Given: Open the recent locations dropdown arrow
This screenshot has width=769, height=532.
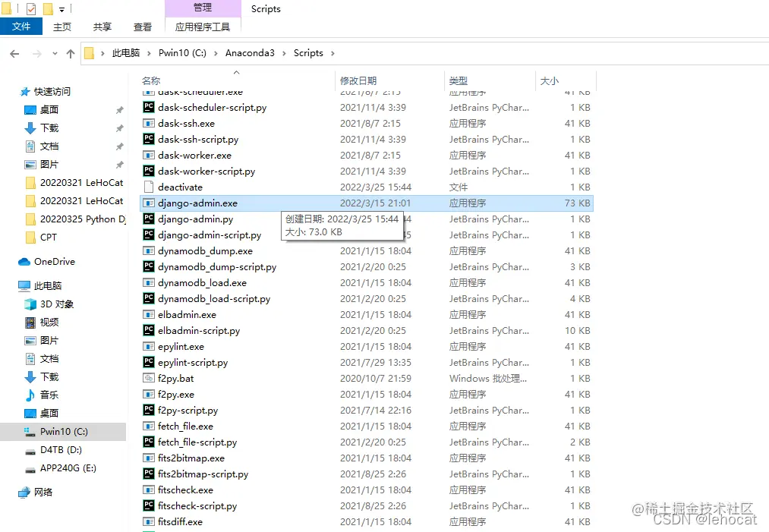Looking at the screenshot, I should (x=55, y=53).
